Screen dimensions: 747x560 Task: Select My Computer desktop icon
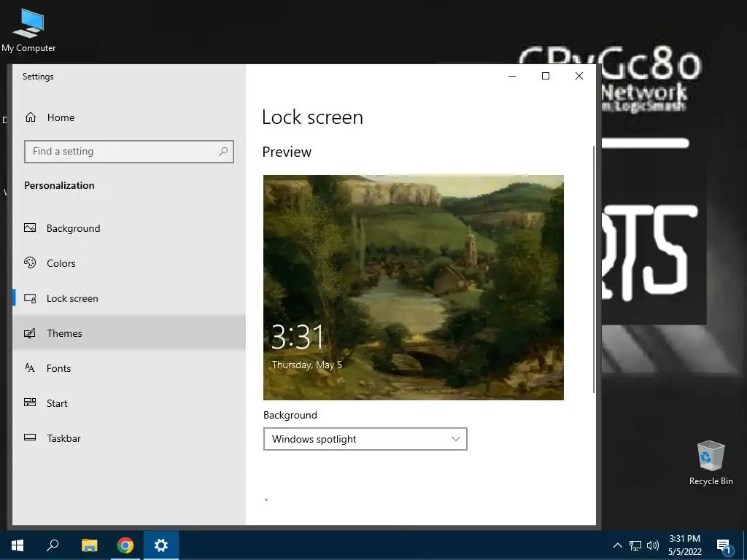[28, 30]
